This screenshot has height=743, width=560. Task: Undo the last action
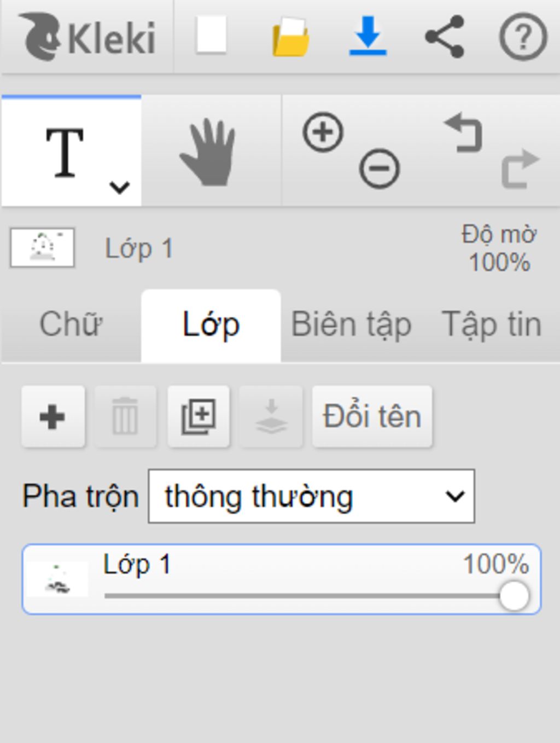(x=464, y=132)
